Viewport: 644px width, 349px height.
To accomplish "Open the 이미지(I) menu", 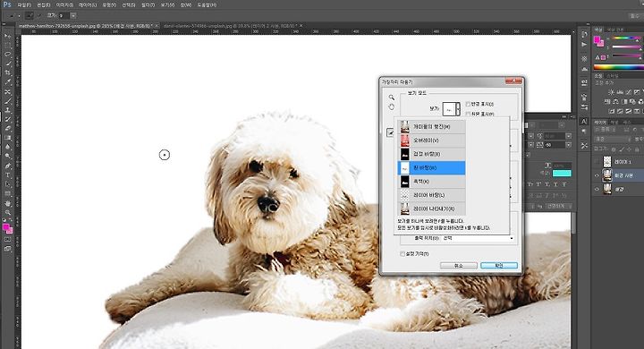I will point(64,5).
